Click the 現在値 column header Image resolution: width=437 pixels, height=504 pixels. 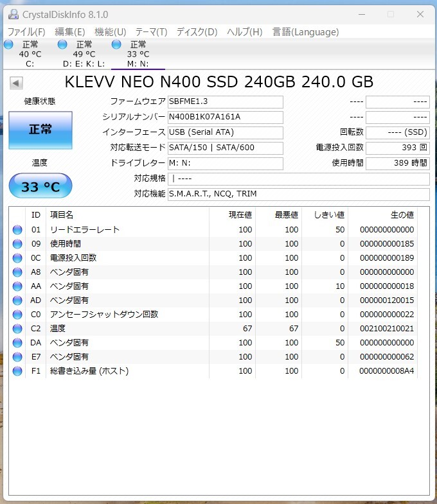tap(233, 215)
